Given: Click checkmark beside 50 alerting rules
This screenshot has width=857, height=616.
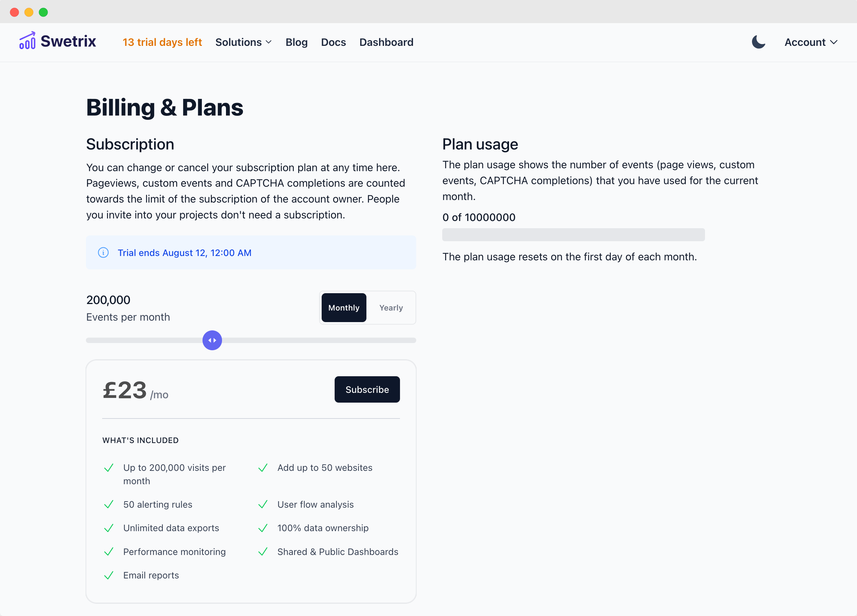Looking at the screenshot, I should coord(109,504).
